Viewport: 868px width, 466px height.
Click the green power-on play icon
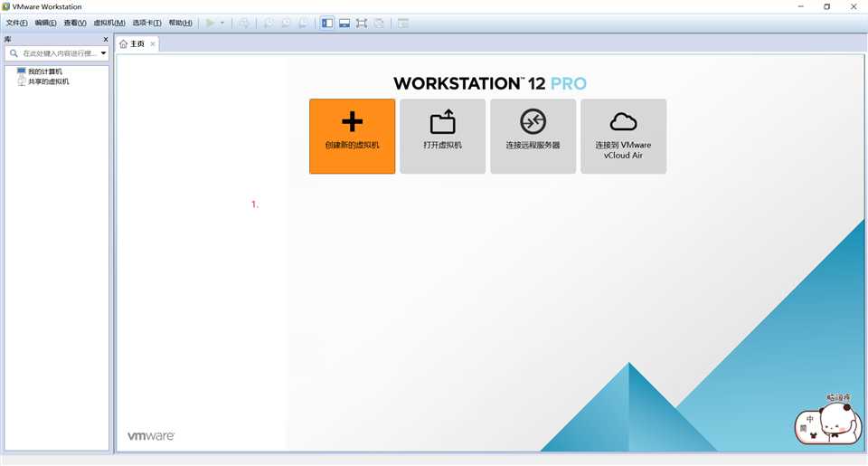coord(211,24)
